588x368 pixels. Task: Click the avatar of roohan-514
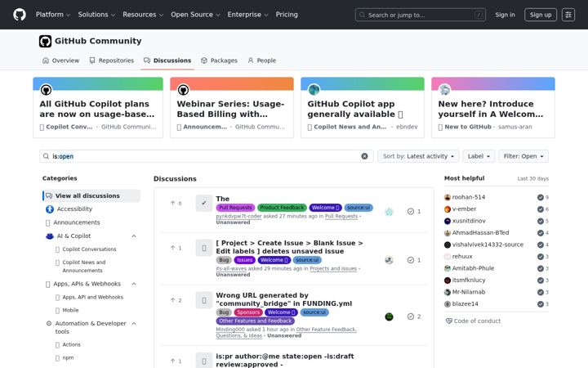click(448, 197)
